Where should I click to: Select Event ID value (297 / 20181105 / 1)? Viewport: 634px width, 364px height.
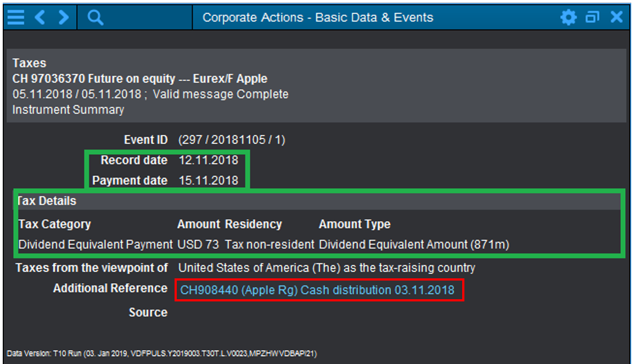tap(232, 140)
